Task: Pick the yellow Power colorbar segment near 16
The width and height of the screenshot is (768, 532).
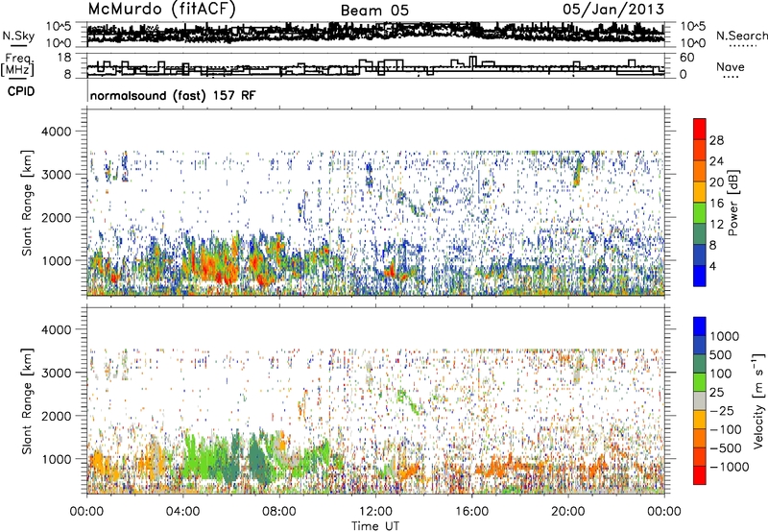Action: click(700, 192)
